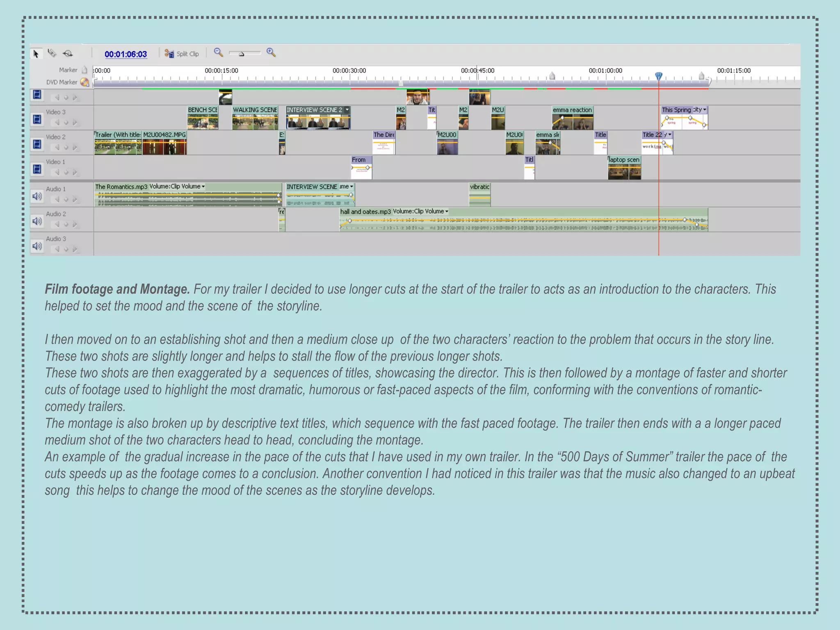Toggle Video 3 track film strip visibility
The height and width of the screenshot is (630, 840).
[37, 119]
